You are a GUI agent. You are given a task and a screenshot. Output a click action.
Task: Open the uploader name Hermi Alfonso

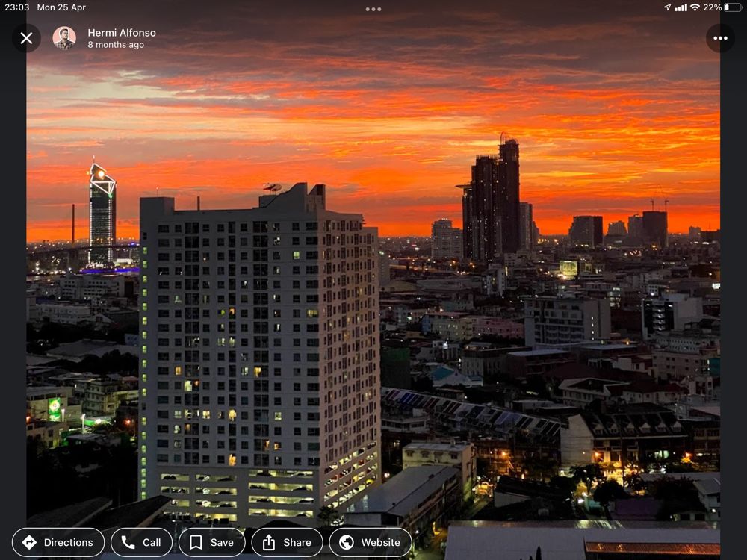pyautogui.click(x=122, y=32)
